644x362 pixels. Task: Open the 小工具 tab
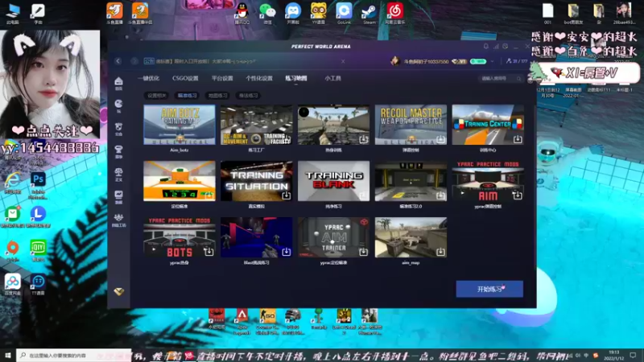click(332, 78)
